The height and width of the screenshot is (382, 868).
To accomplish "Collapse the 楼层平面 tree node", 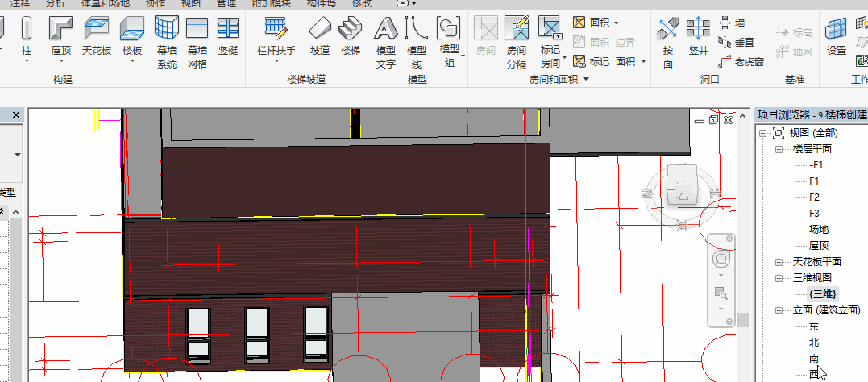I will click(x=779, y=149).
